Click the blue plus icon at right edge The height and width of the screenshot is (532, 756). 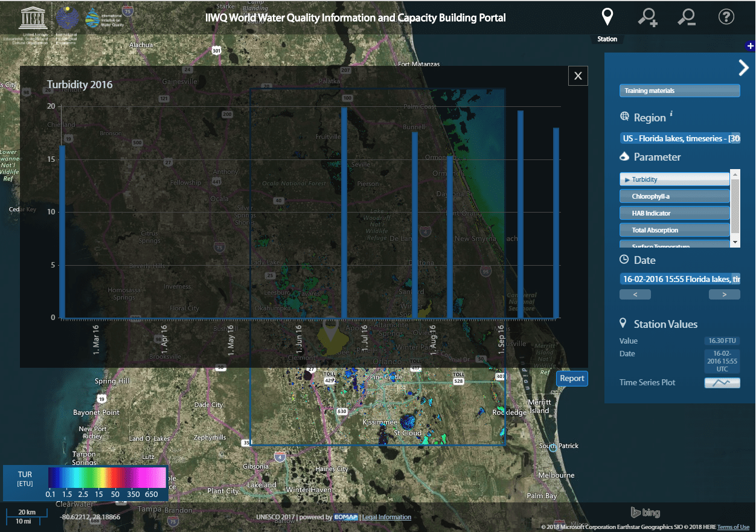click(x=750, y=46)
